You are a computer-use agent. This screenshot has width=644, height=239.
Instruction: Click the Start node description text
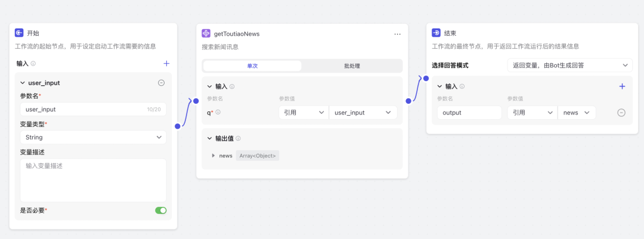85,46
